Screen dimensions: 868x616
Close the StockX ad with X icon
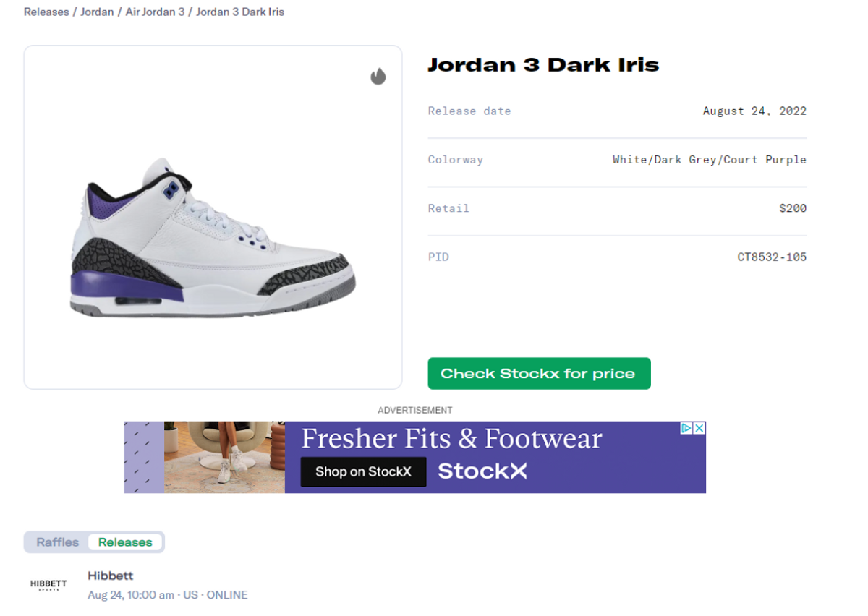[699, 428]
